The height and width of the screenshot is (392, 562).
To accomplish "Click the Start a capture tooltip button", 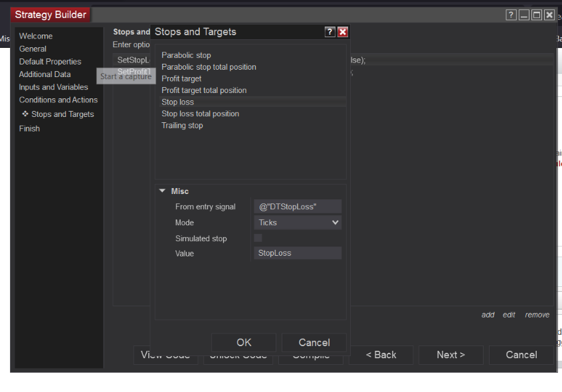I will coord(126,76).
